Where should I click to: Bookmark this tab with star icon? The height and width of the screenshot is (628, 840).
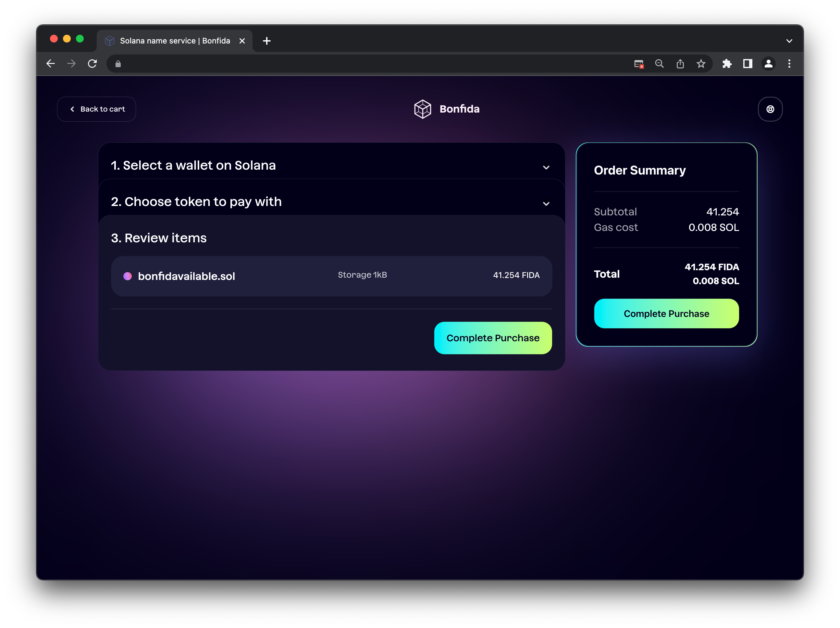tap(701, 64)
